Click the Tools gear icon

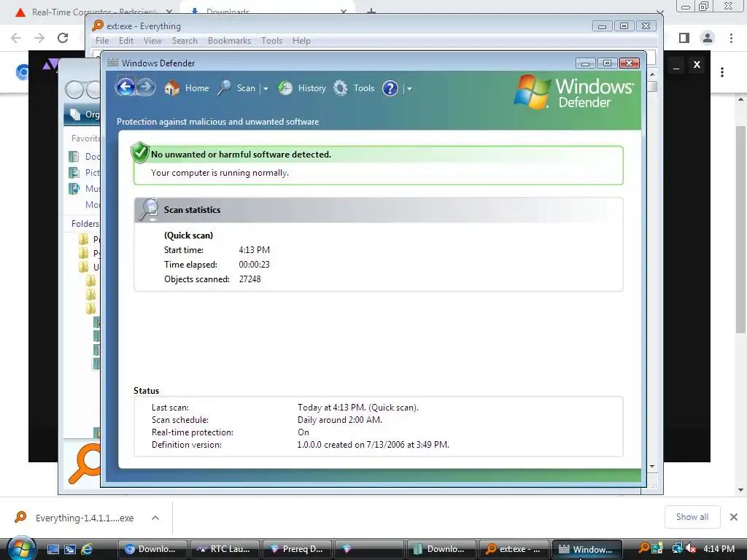point(340,88)
